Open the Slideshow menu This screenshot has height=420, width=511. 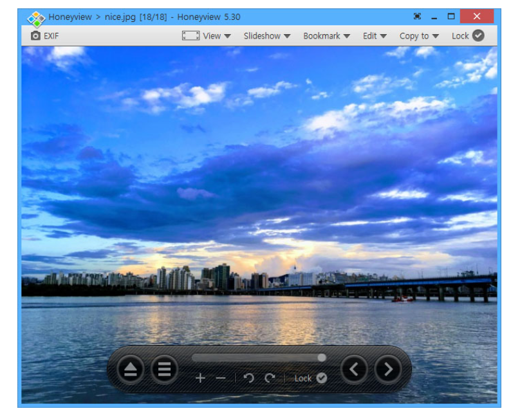pos(267,36)
